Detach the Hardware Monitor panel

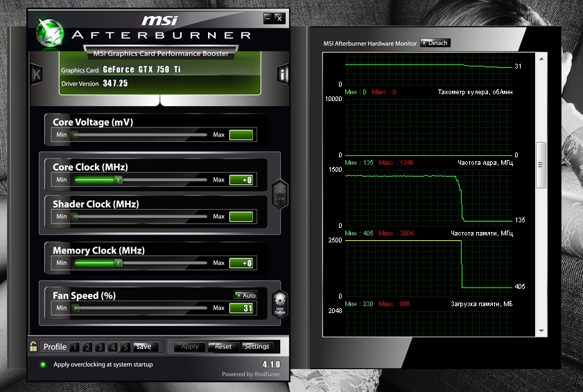(435, 43)
